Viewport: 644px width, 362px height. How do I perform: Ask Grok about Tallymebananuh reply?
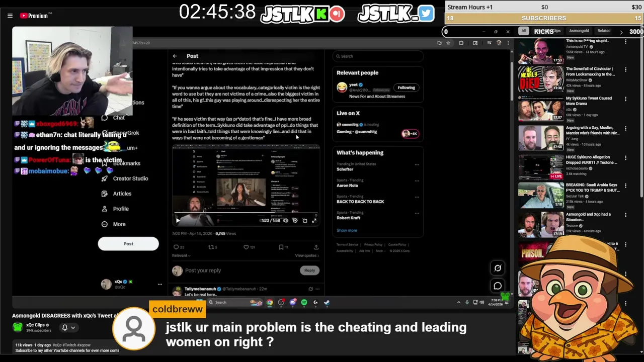point(310,289)
